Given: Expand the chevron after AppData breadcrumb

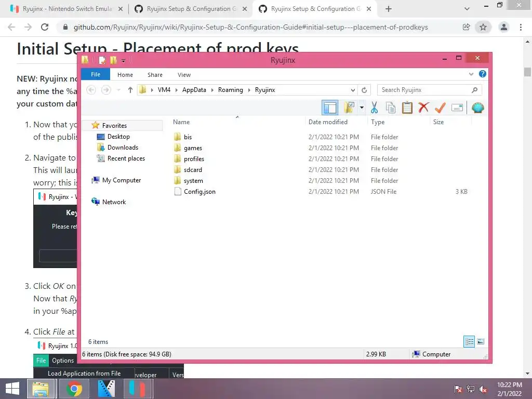Looking at the screenshot, I should (212, 90).
